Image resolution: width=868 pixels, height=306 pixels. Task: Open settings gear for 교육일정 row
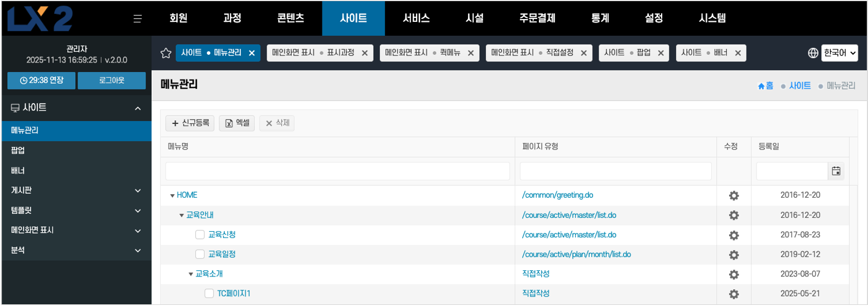tap(734, 255)
